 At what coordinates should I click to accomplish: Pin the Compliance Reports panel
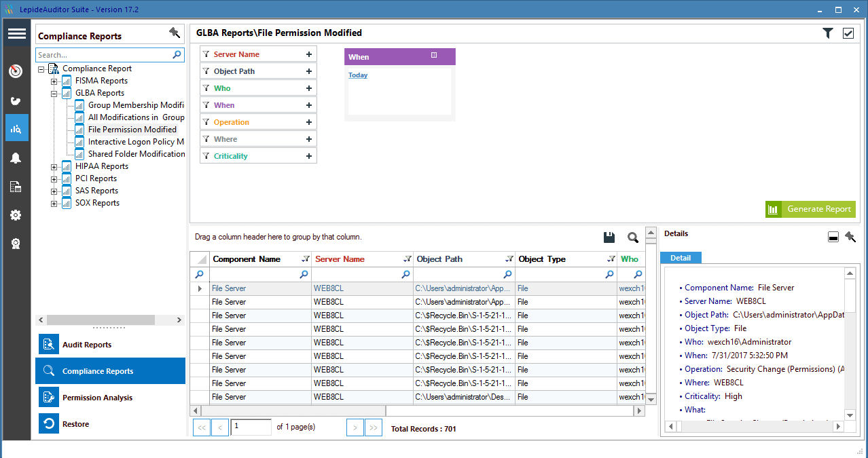coord(175,33)
